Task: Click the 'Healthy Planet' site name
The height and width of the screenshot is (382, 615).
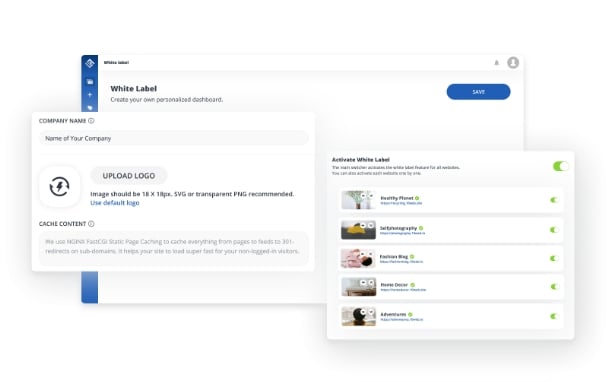Action: click(x=397, y=198)
